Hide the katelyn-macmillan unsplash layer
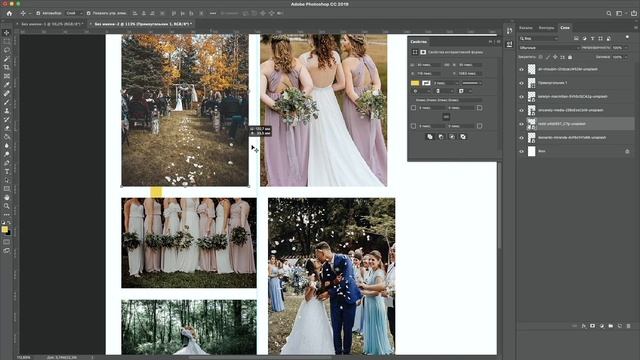This screenshot has height=360, width=640. click(521, 97)
